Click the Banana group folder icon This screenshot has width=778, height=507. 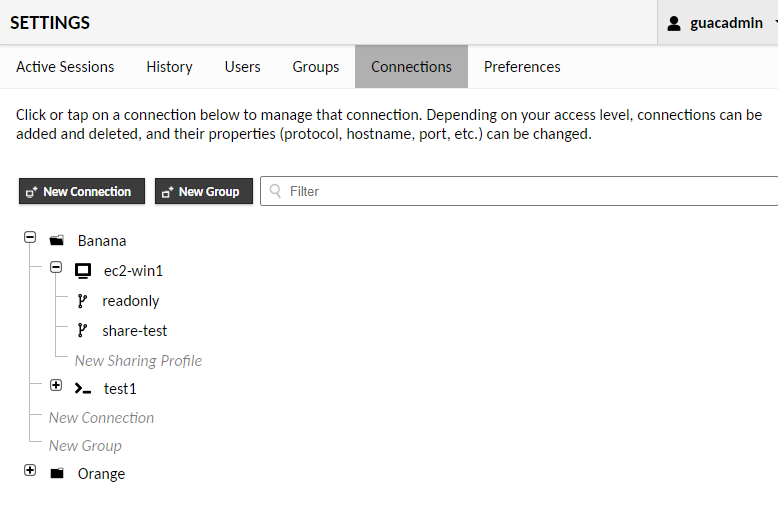pyautogui.click(x=57, y=241)
